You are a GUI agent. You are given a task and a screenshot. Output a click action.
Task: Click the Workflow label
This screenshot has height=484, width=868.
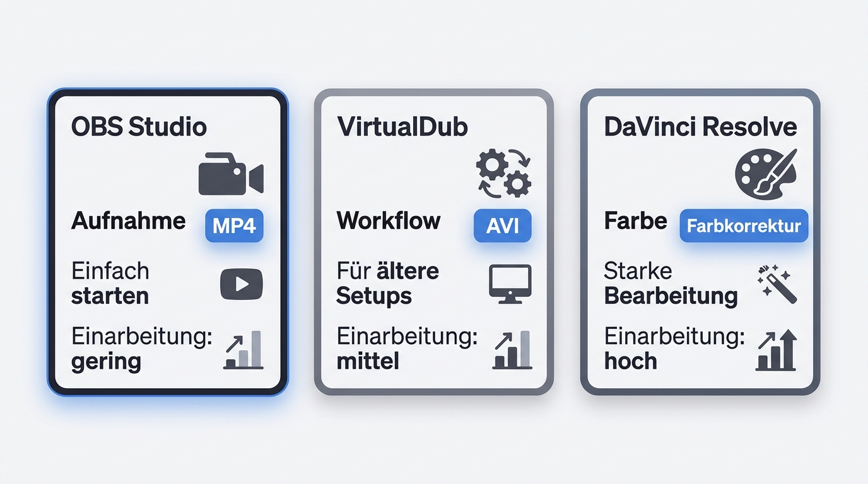(389, 221)
